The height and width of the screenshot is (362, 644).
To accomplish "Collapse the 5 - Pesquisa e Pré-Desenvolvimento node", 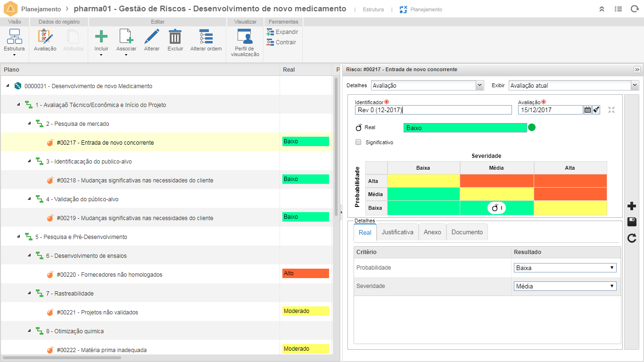I will click(x=18, y=237).
